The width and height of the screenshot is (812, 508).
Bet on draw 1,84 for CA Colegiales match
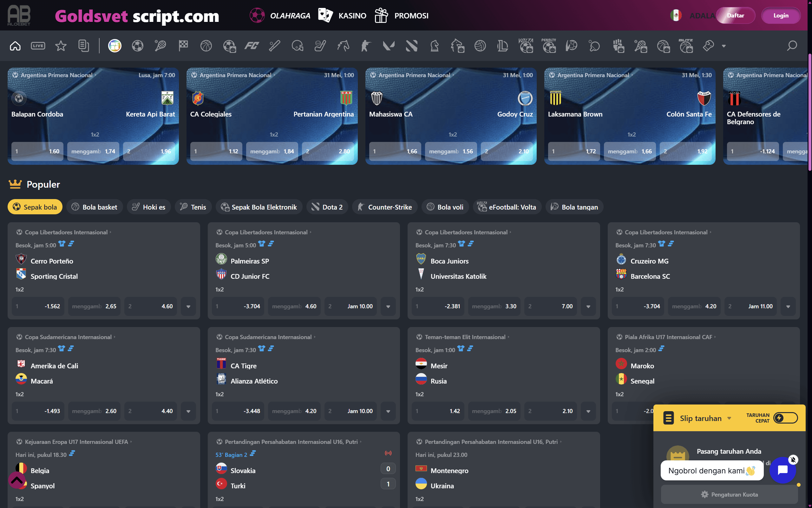[x=272, y=151]
